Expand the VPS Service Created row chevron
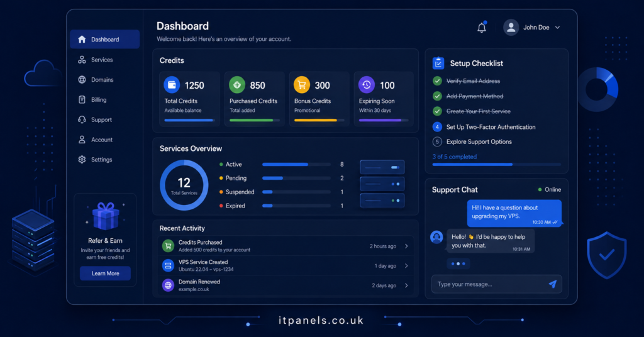 [x=406, y=266]
